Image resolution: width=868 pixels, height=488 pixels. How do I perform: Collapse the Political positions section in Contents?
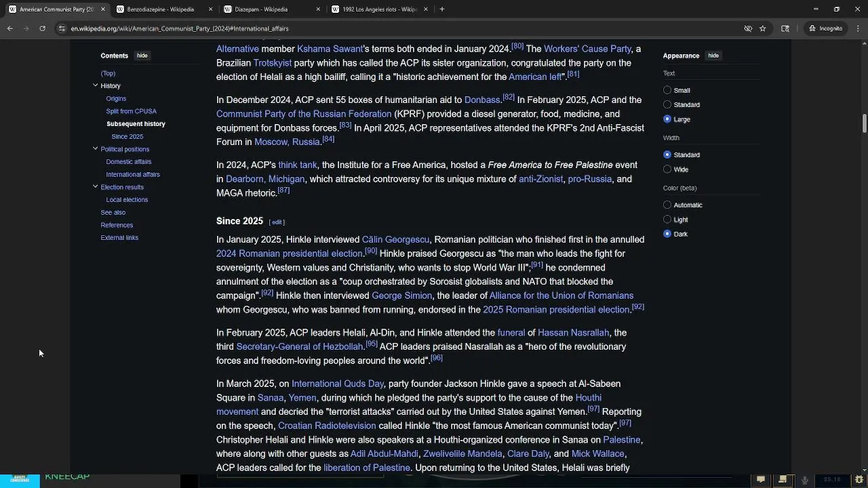pos(96,148)
